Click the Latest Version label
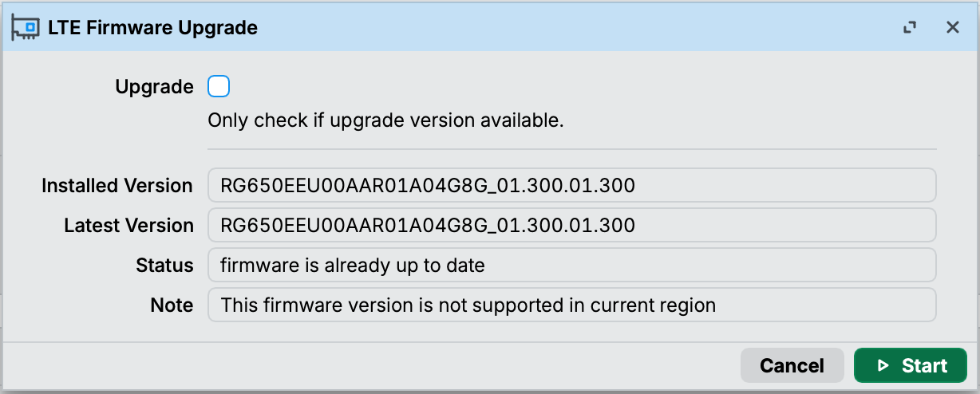Screen dimensions: 980x394 click(x=128, y=226)
